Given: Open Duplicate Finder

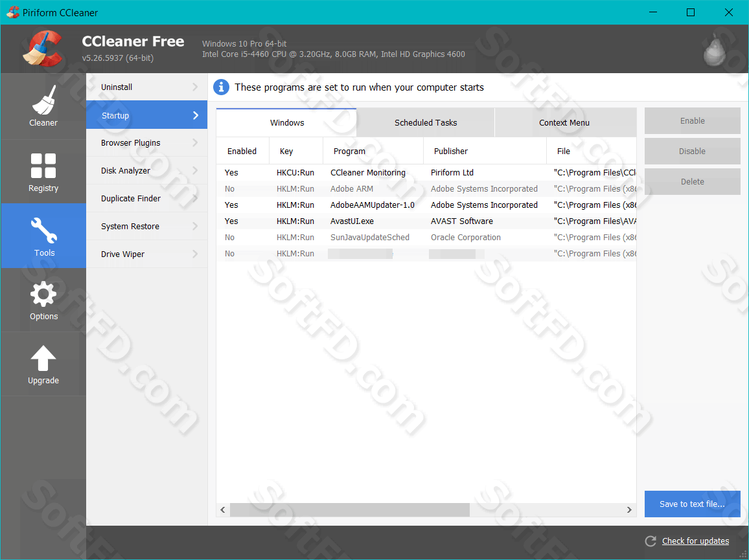Looking at the screenshot, I should (146, 198).
